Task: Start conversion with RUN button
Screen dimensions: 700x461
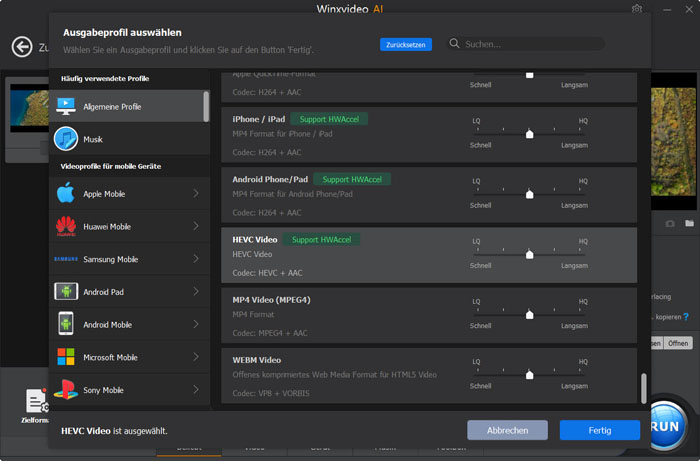Action: (x=665, y=426)
